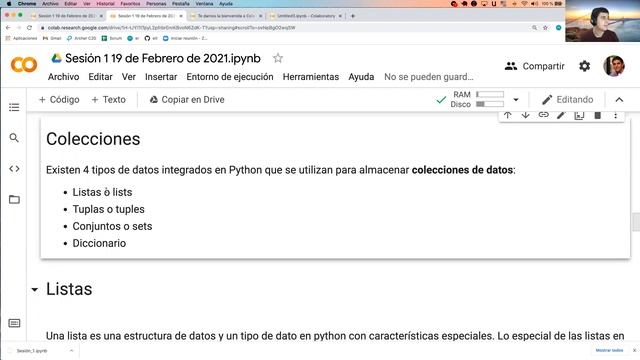Close the download bar
The width and height of the screenshot is (640, 360).
coord(634,350)
